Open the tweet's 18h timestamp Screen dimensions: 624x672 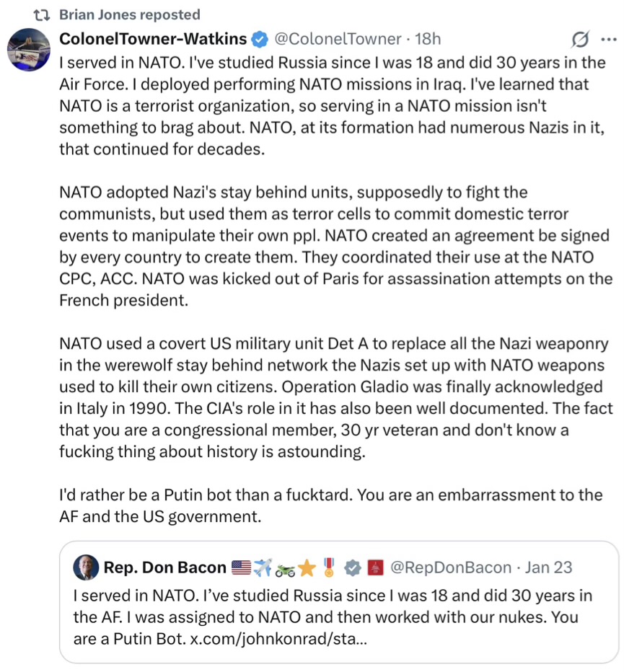pos(428,38)
